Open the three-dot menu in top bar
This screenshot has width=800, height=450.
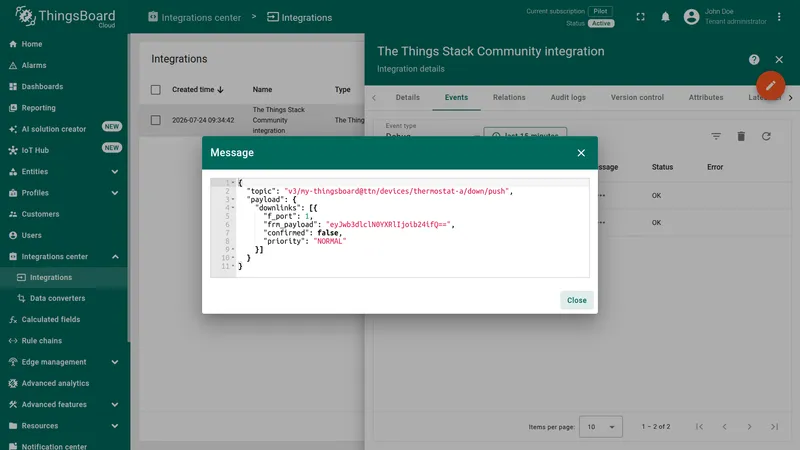point(779,17)
